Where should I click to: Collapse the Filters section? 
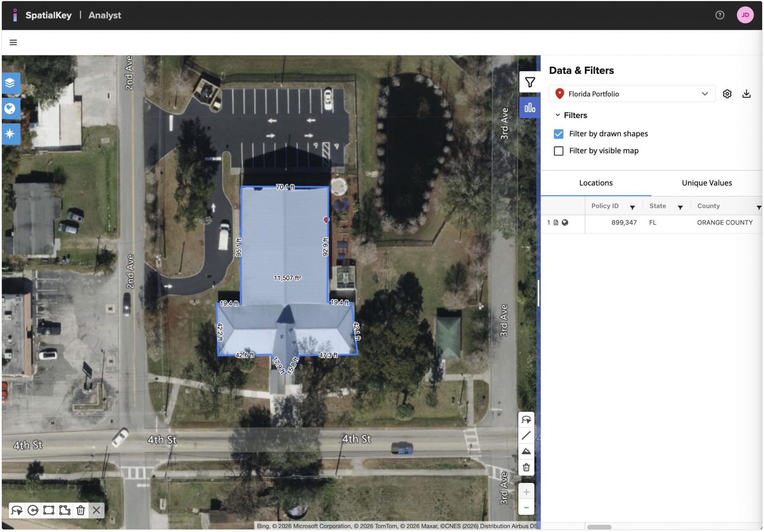click(557, 115)
